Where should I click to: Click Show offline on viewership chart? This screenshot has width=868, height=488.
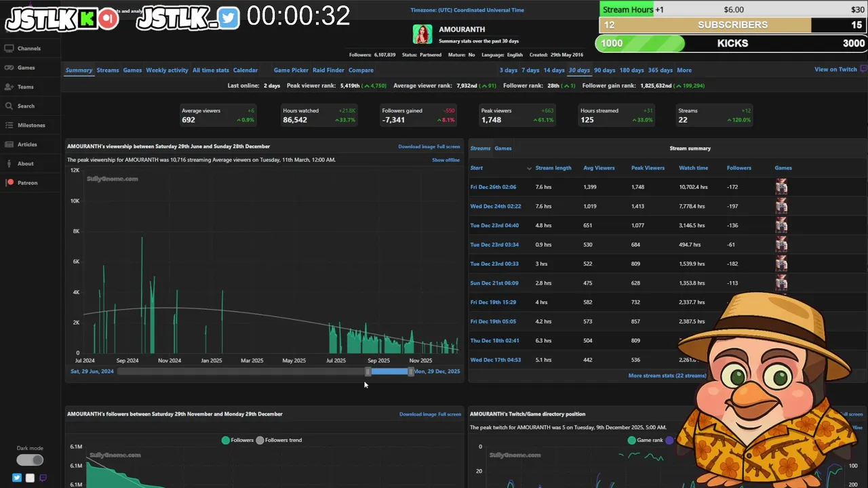click(446, 160)
